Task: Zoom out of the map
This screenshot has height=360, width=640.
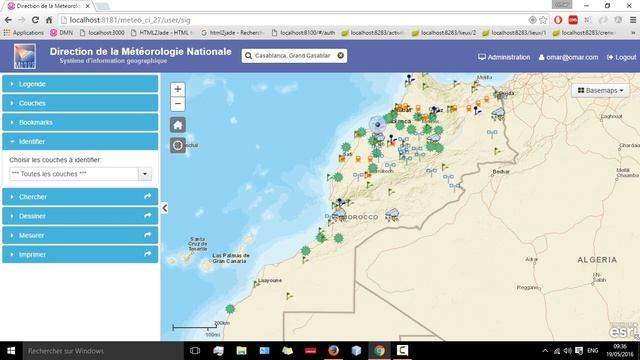Action: coord(178,104)
